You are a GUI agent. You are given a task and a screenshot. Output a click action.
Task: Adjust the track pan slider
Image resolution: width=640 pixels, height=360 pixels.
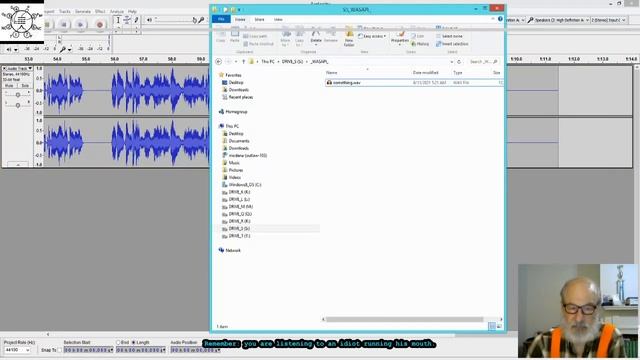[x=18, y=105]
